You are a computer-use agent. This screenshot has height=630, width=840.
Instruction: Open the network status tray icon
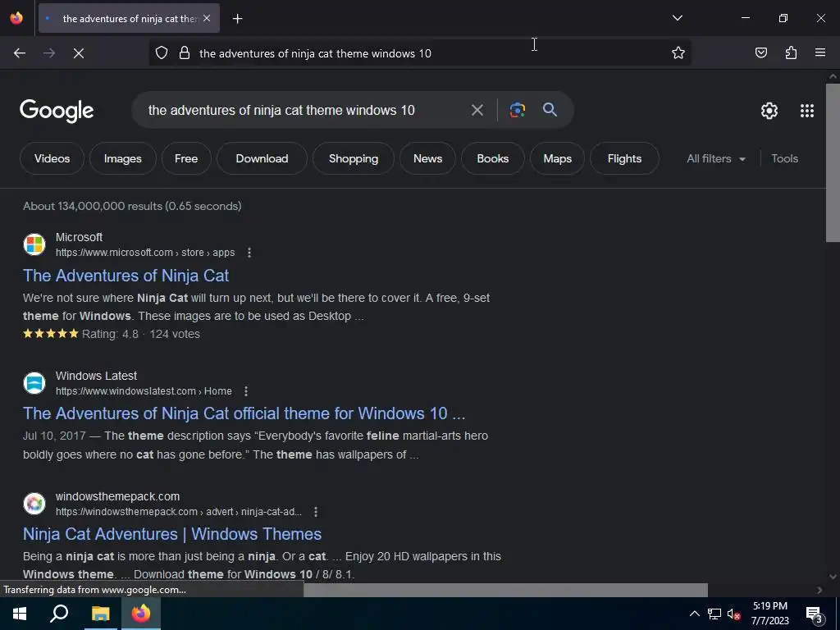point(714,614)
